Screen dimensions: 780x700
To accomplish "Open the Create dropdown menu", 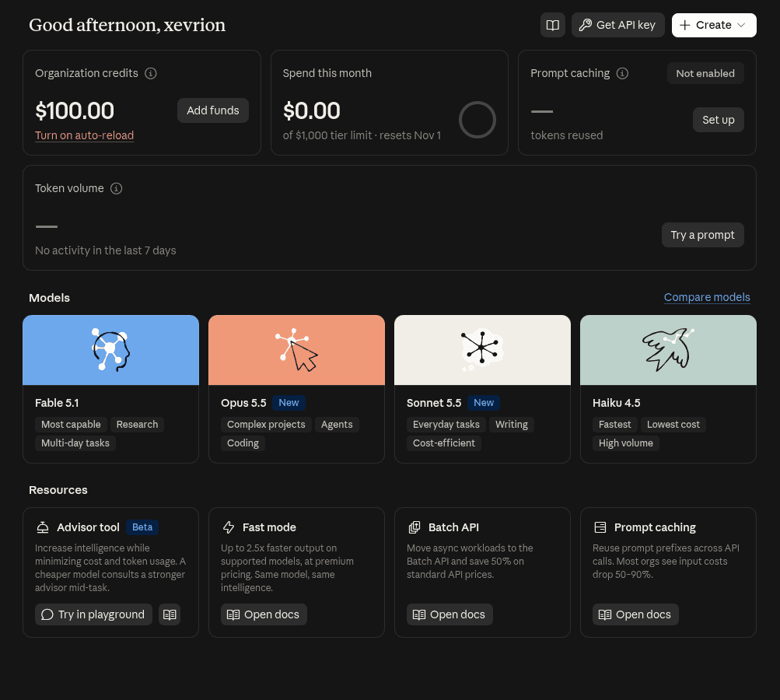I will coord(714,25).
